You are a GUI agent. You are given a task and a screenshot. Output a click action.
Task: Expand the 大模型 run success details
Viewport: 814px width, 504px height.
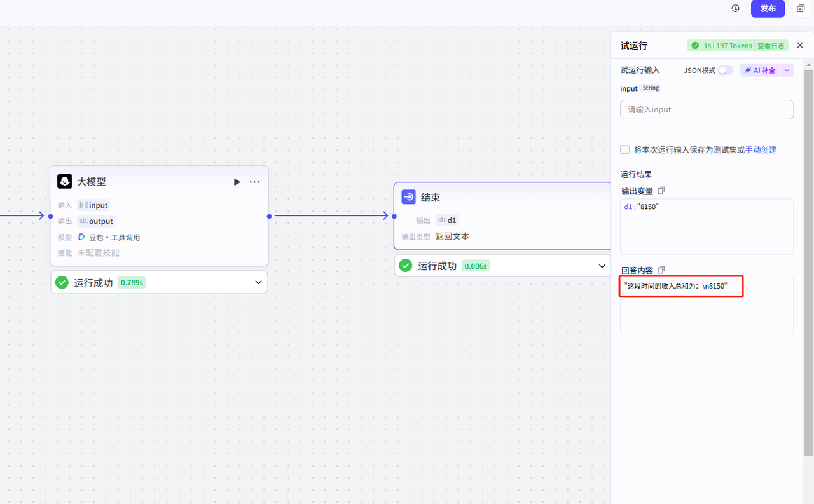tap(258, 282)
